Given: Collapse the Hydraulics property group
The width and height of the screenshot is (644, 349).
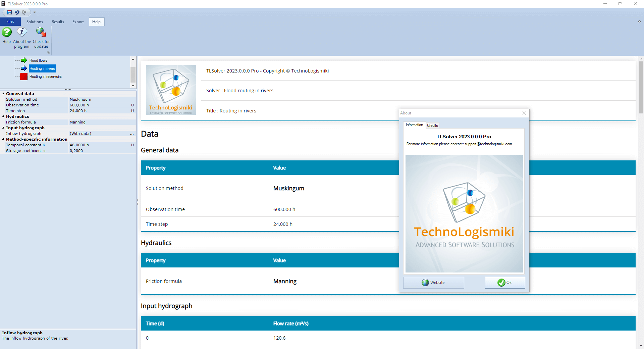Looking at the screenshot, I should [x=3, y=116].
